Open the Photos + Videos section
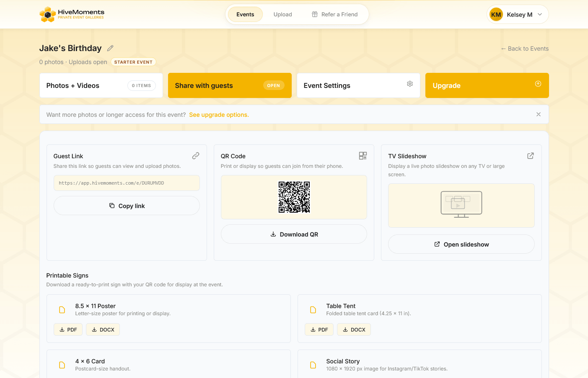Image resolution: width=588 pixels, height=378 pixels. tap(101, 85)
